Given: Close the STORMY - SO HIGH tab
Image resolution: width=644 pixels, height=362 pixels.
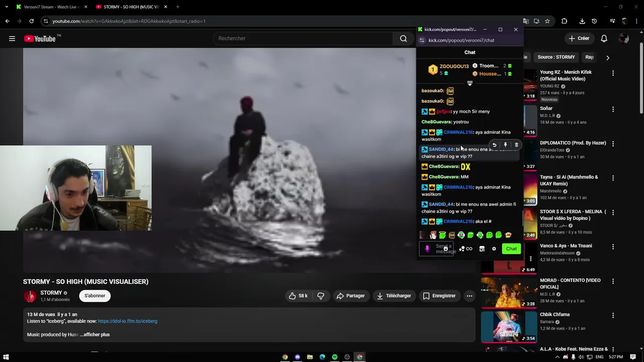Looking at the screenshot, I should point(166,7).
